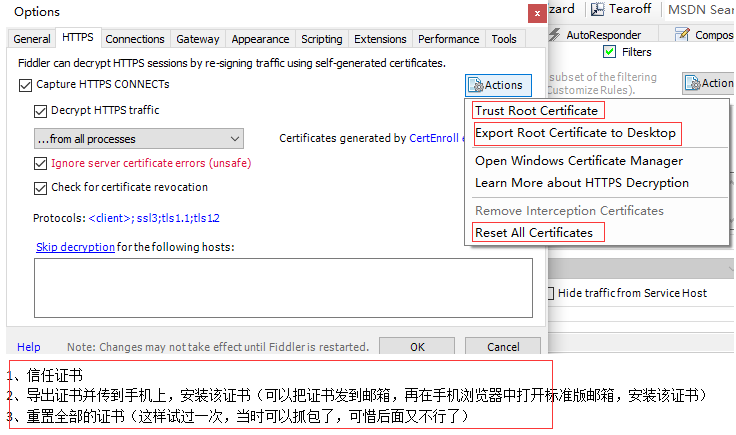This screenshot has height=435, width=736.
Task: Uncheck Ignore server certificate errors
Action: (x=40, y=163)
